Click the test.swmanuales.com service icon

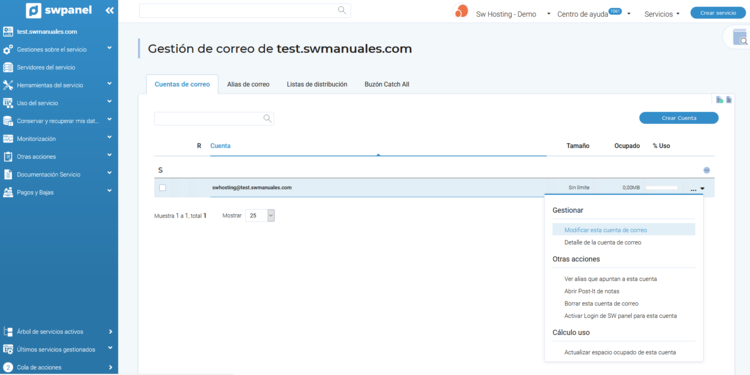[8, 32]
